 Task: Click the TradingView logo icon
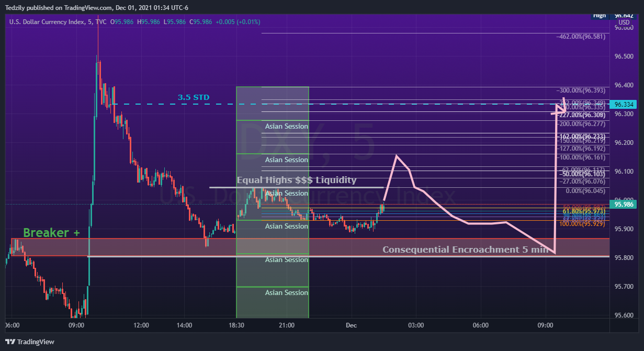pos(9,342)
